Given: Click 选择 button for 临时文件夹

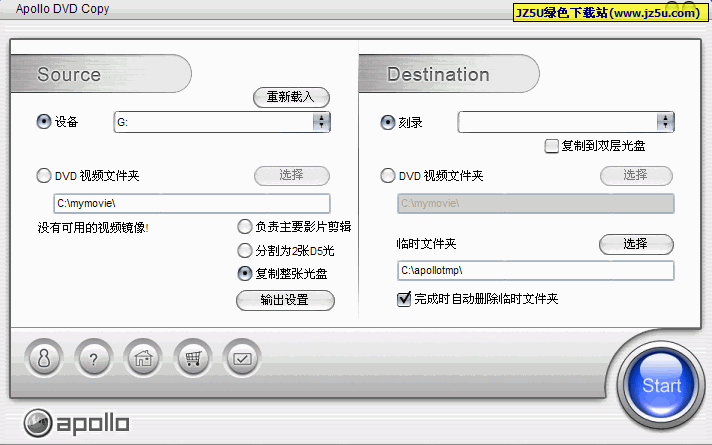Looking at the screenshot, I should pyautogui.click(x=636, y=244).
